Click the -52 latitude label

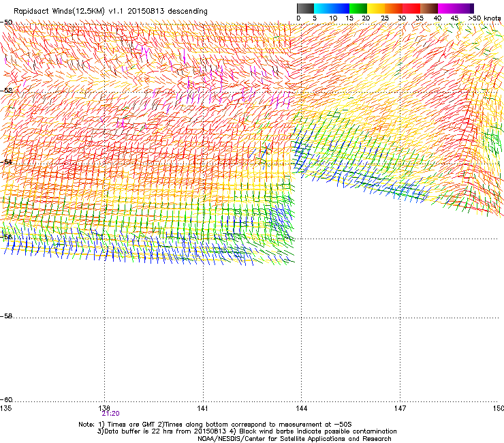click(6, 91)
